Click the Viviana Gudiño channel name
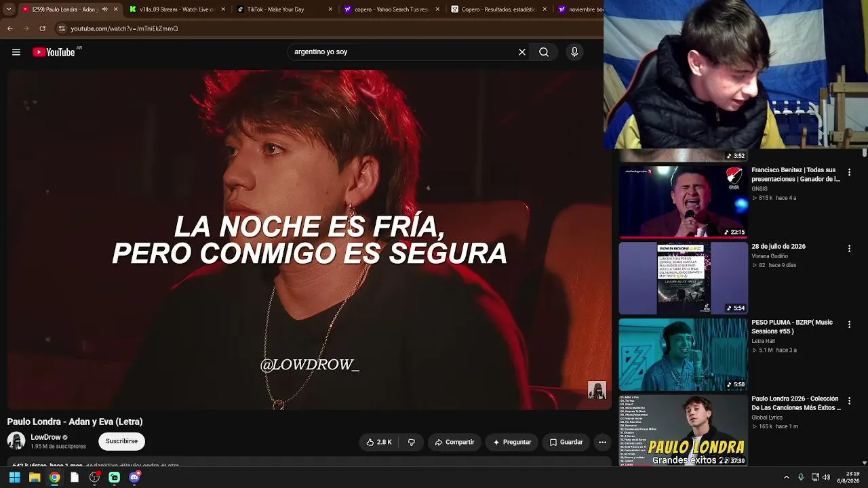Screen dimensions: 868x488 tap(770, 256)
